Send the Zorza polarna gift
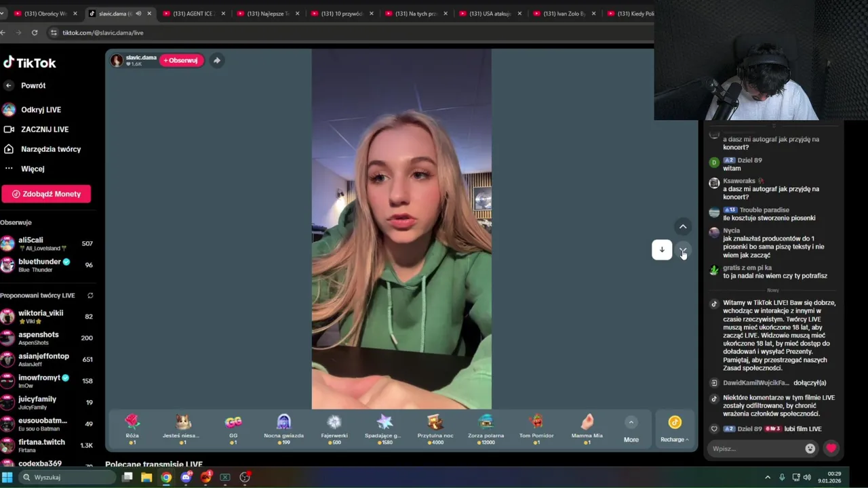 click(x=486, y=429)
